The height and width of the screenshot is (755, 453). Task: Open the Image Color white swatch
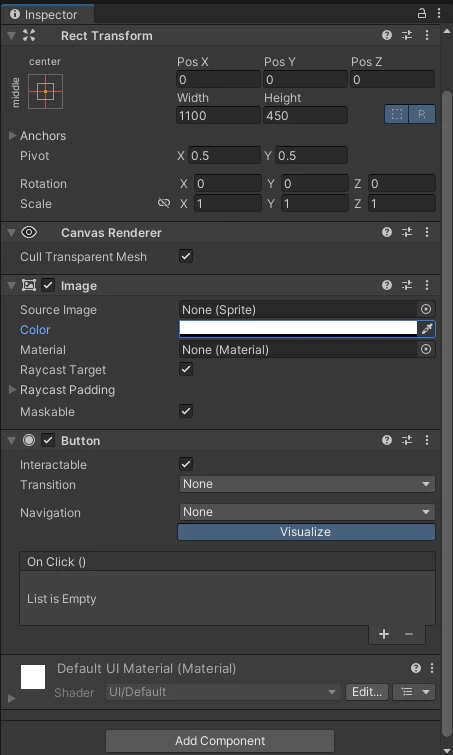click(x=298, y=329)
